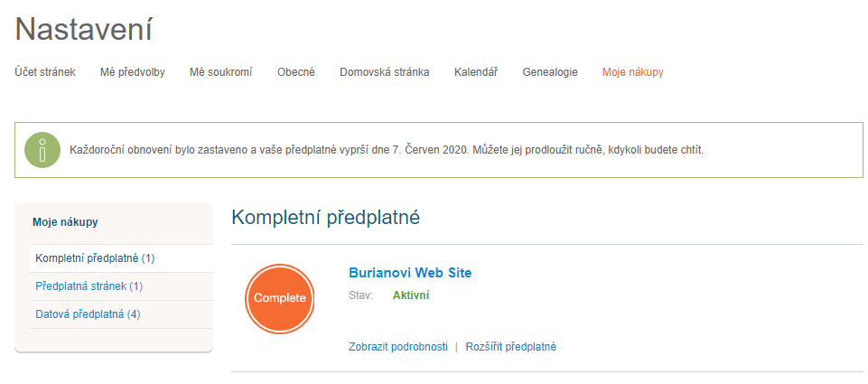Viewport: 868px width, 384px height.
Task: Open the Mé soukromí tab
Action: [x=220, y=72]
